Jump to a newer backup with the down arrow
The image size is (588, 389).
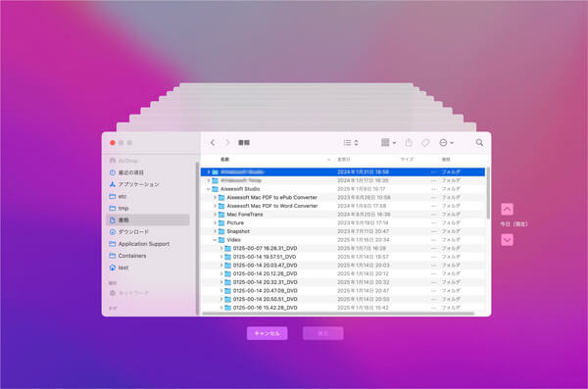click(507, 240)
